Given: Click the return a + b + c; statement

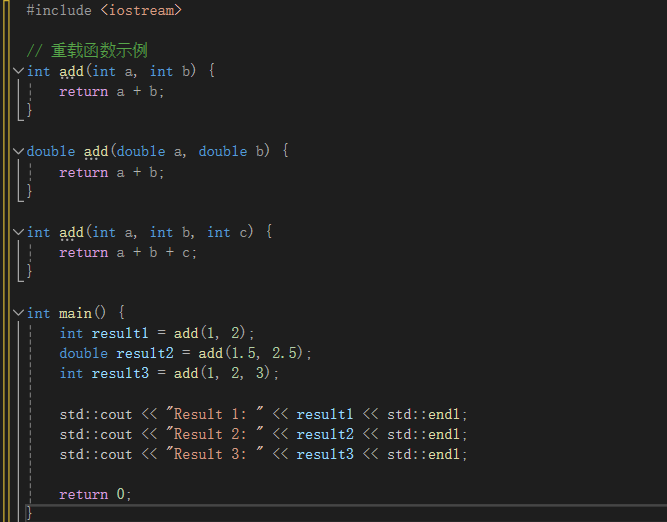Looking at the screenshot, I should tap(128, 253).
